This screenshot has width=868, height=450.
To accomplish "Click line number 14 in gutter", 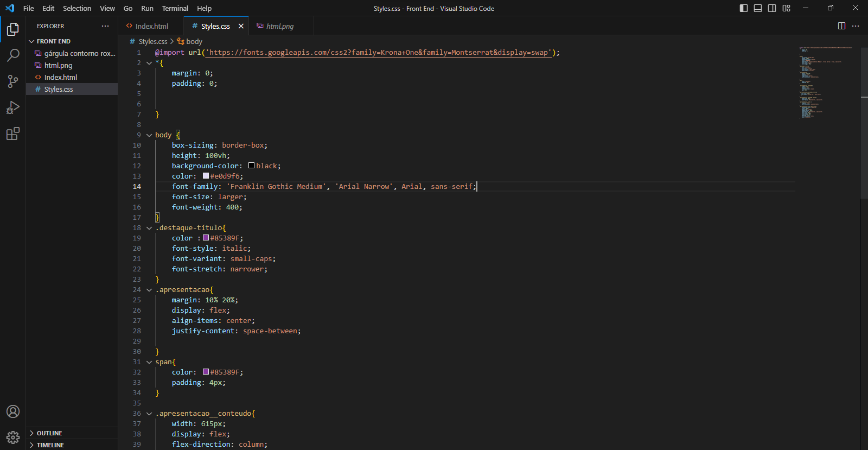I will click(x=137, y=186).
